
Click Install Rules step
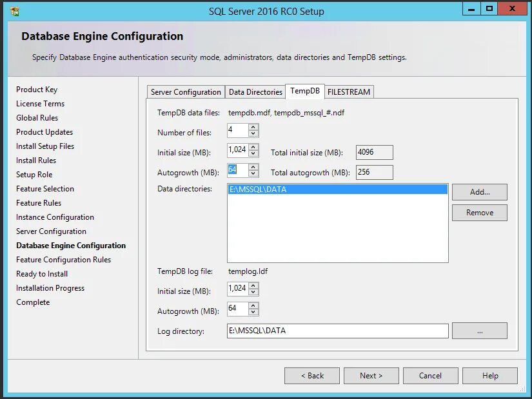tap(36, 161)
